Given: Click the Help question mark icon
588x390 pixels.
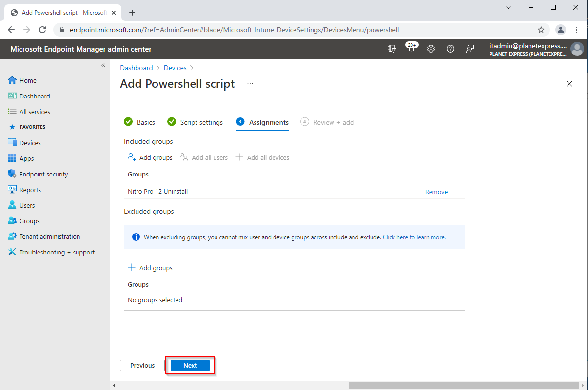Looking at the screenshot, I should [451, 49].
